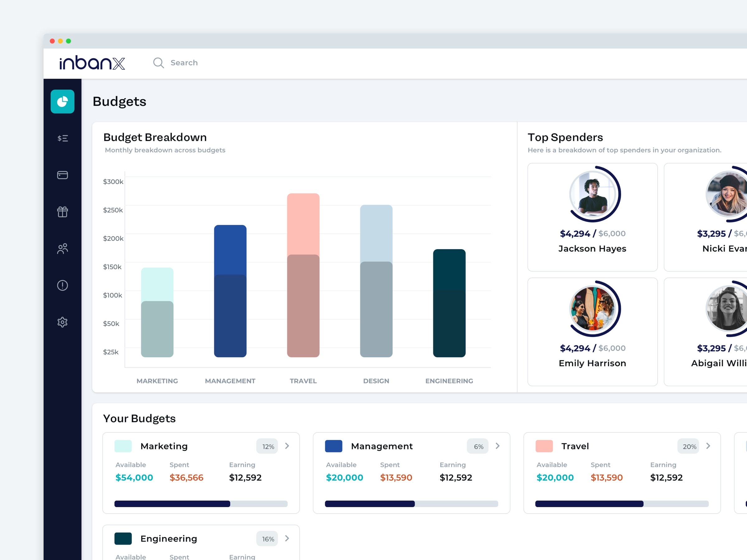Click the Travel budget card title
The height and width of the screenshot is (560, 747).
tap(575, 446)
